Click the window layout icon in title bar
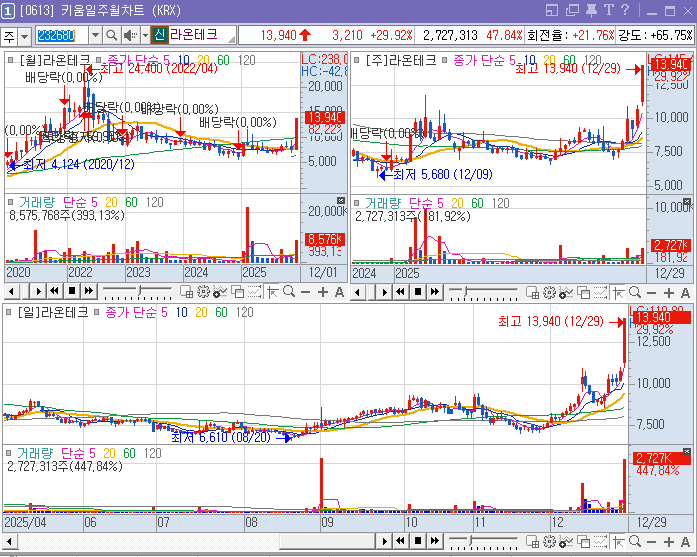The height and width of the screenshot is (557, 697). coord(552,10)
